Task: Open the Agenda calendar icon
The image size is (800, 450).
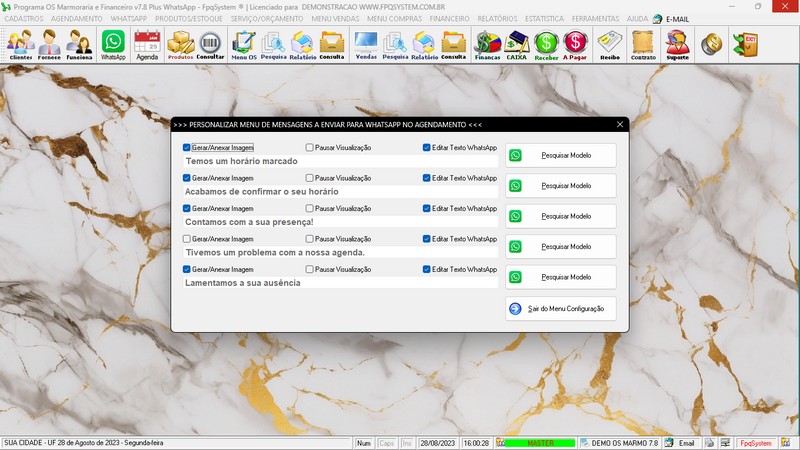Action: click(147, 45)
